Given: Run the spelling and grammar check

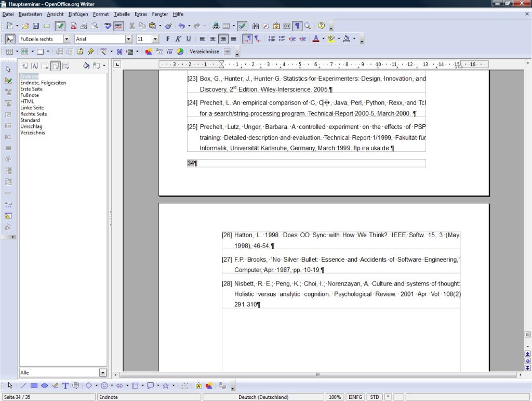Looking at the screenshot, I should tap(108, 26).
